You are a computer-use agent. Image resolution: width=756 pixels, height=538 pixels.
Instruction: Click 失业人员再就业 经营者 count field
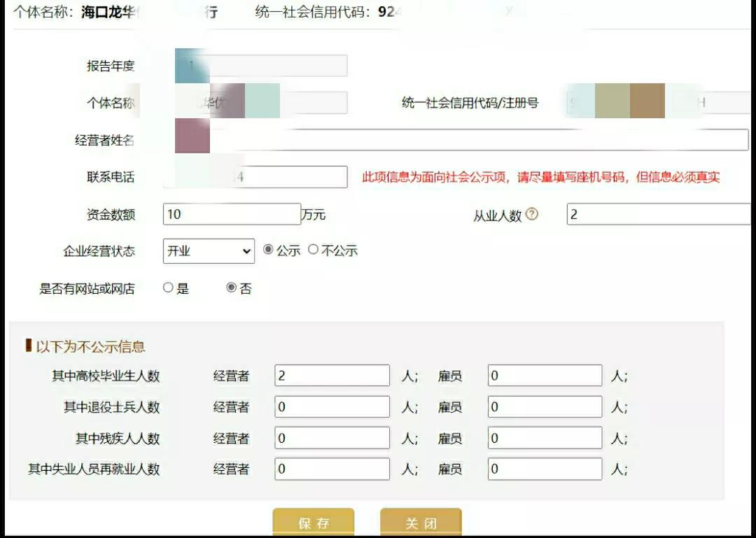332,469
